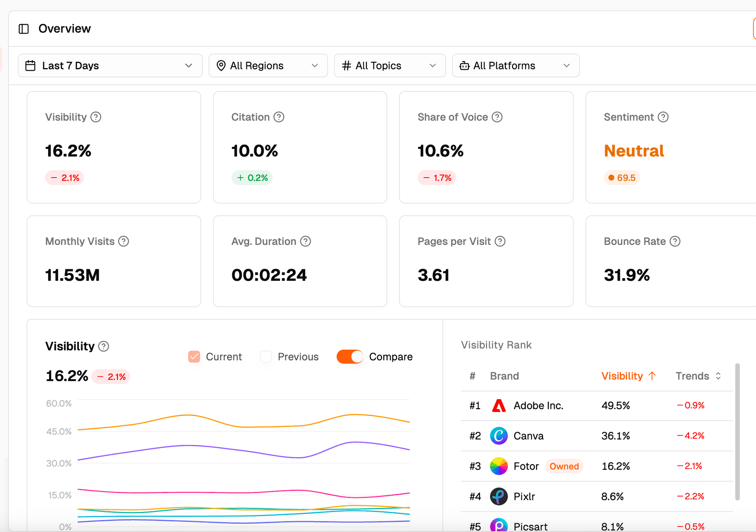This screenshot has height=532, width=756.
Task: Open the Sentiment help icon
Action: tap(663, 117)
